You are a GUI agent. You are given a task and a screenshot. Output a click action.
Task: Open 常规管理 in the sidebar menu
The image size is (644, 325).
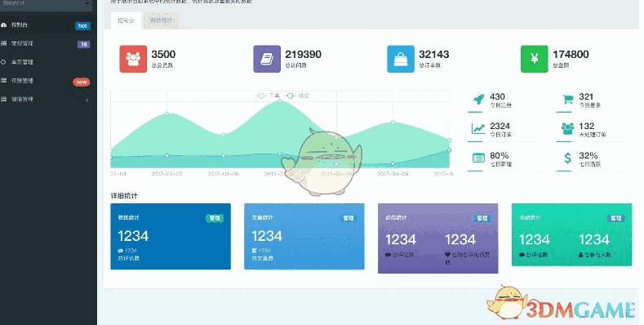(x=48, y=43)
